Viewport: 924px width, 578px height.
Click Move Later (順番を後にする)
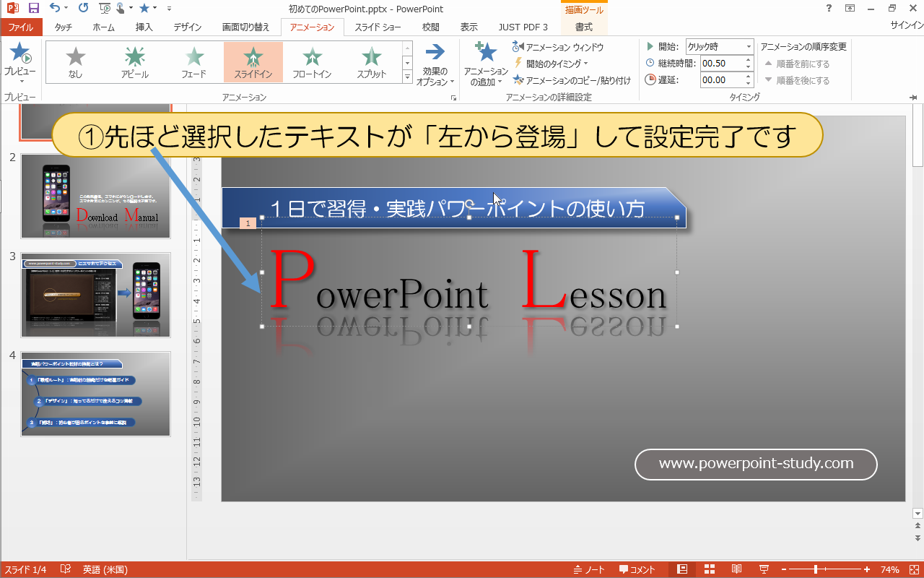tap(797, 80)
